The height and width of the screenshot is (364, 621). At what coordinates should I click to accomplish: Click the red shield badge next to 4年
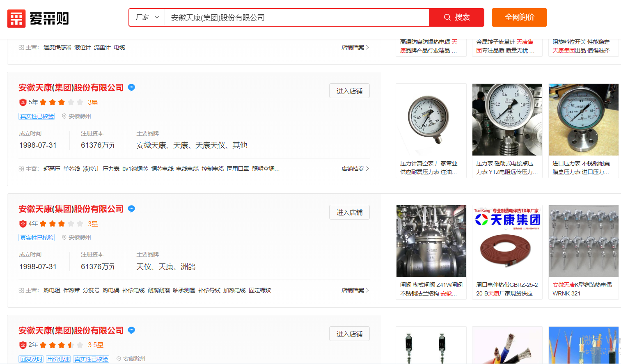coord(23,224)
